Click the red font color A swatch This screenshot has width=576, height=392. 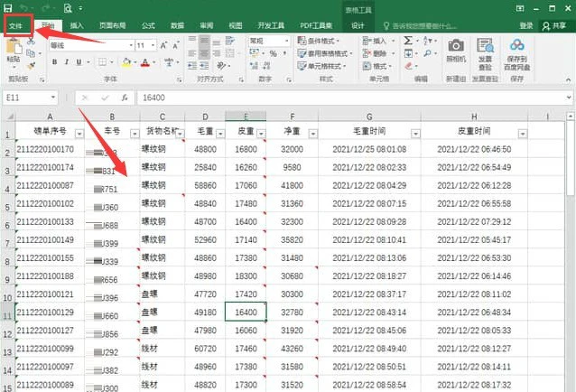click(145, 62)
